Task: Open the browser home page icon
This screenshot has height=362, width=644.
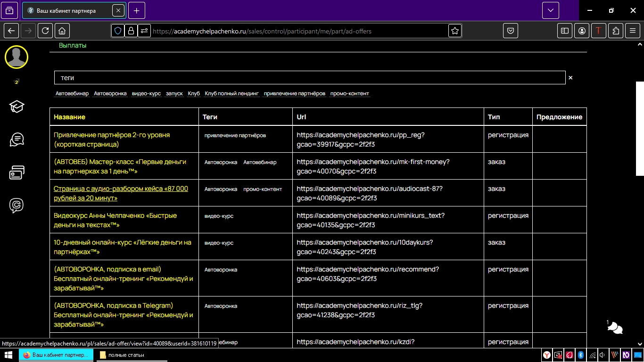Action: click(x=62, y=31)
